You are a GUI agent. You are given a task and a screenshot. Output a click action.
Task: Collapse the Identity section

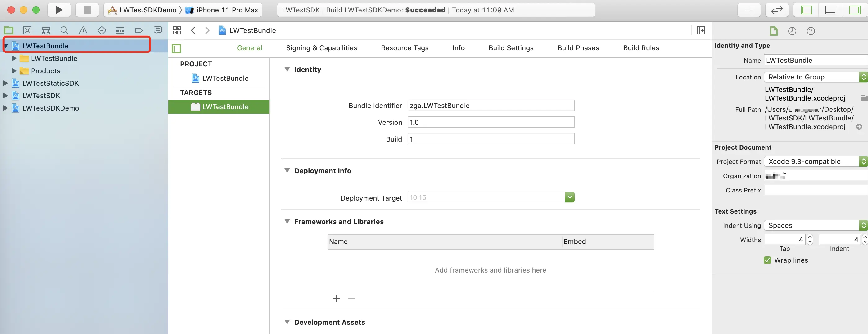coord(287,70)
